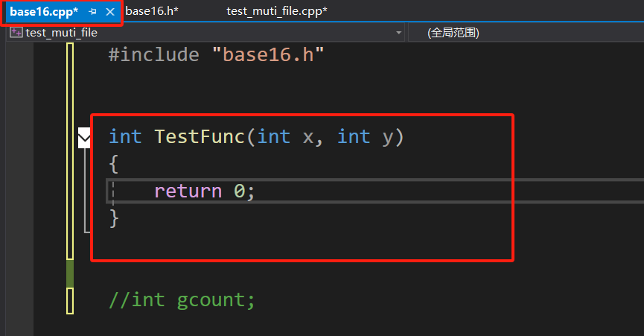Click parameter x in the TestFunc signature
The width and height of the screenshot is (644, 336).
[308, 138]
